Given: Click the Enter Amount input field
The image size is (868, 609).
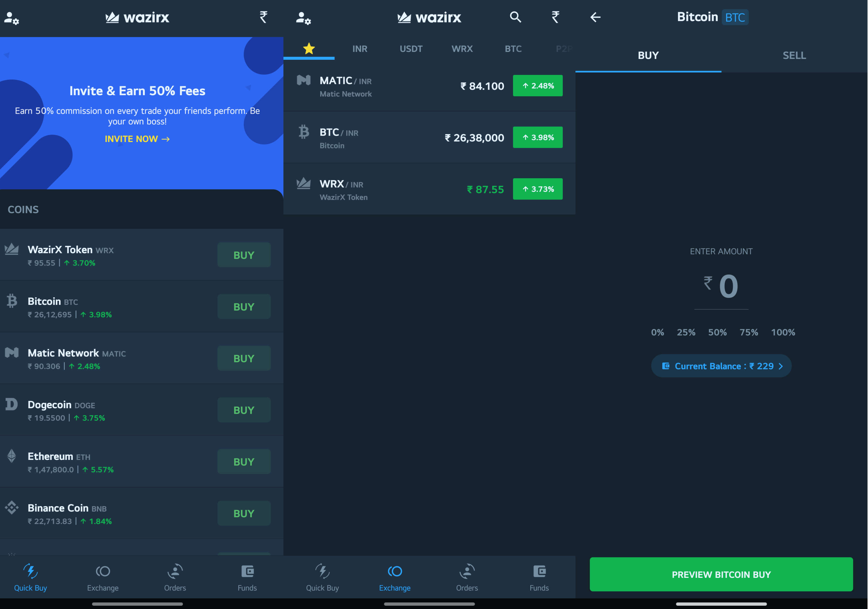Looking at the screenshot, I should 721,285.
